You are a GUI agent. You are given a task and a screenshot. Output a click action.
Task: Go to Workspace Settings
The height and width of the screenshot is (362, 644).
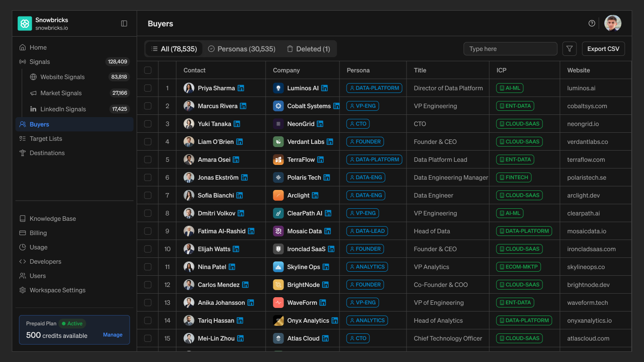point(74,290)
